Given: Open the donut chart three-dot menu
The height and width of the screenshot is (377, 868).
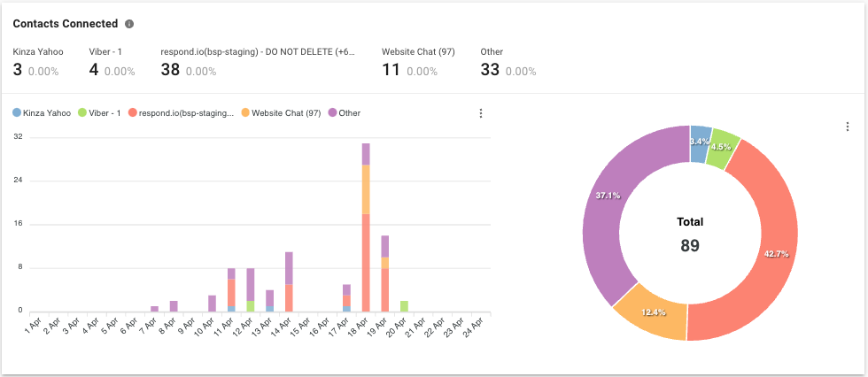Looking at the screenshot, I should pyautogui.click(x=848, y=127).
